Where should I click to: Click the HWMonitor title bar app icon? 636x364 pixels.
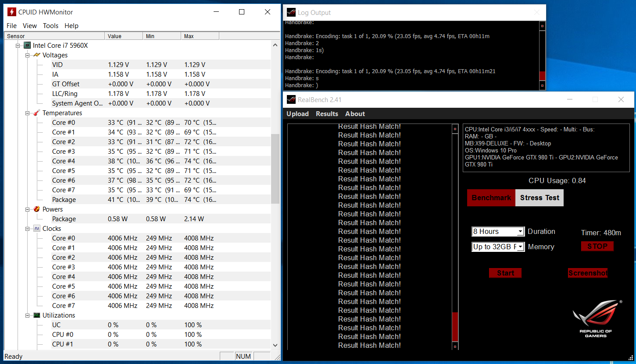point(12,12)
